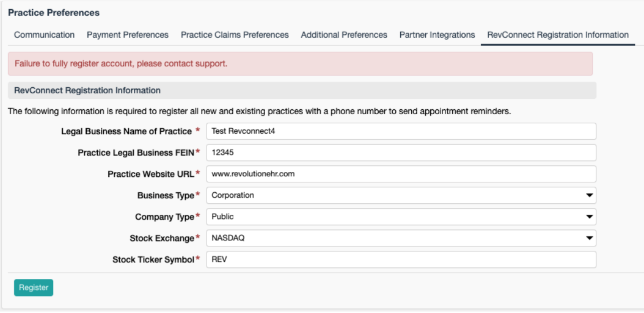Select the RevConnect Registration Information tab

(x=558, y=35)
